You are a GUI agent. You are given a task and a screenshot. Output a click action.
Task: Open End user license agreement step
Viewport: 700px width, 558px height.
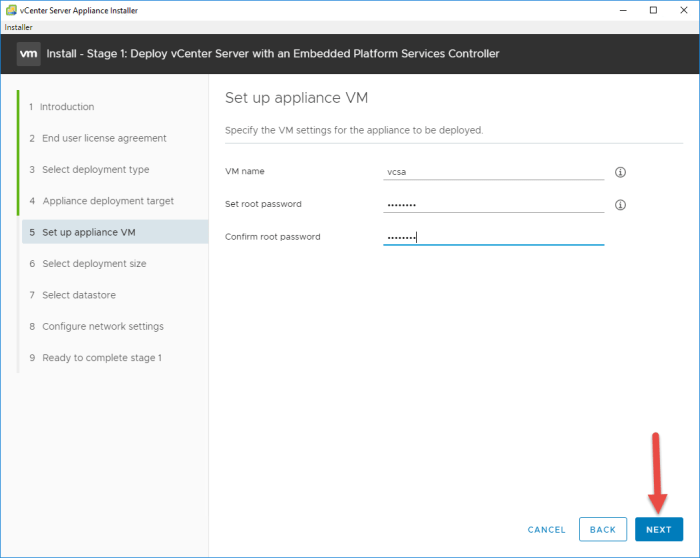point(104,138)
